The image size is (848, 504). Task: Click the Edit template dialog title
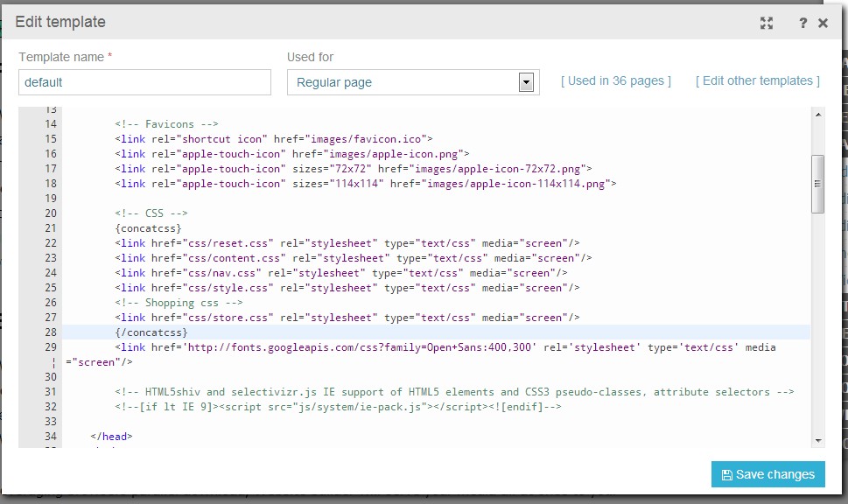click(x=60, y=22)
